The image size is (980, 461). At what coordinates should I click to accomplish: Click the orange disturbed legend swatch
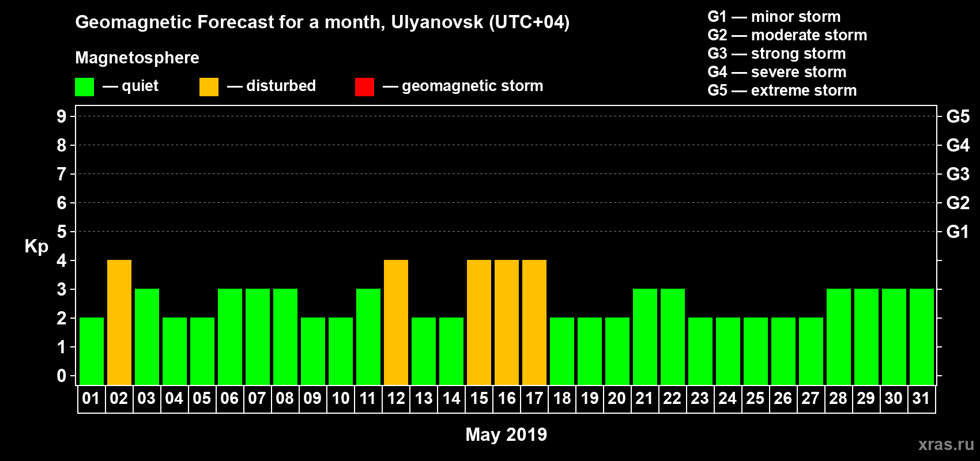tap(209, 87)
